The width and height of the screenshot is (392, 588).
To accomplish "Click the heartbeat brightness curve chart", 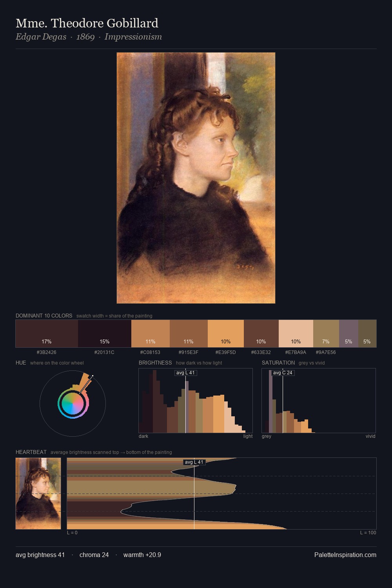I will [222, 494].
